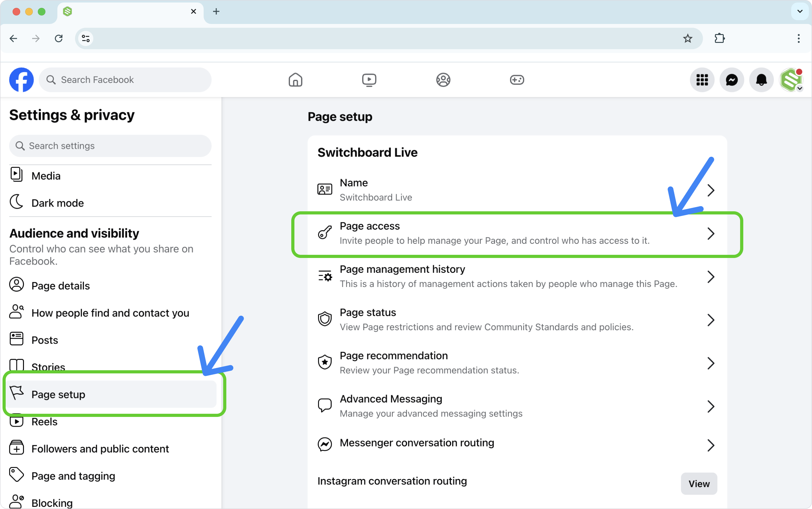Open Page and tagging settings

click(110, 476)
